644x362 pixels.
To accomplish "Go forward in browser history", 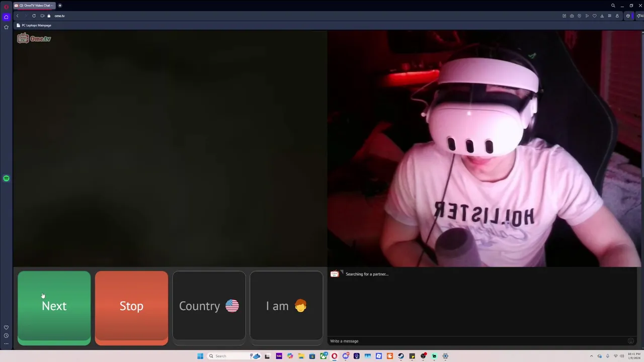I will [x=25, y=16].
